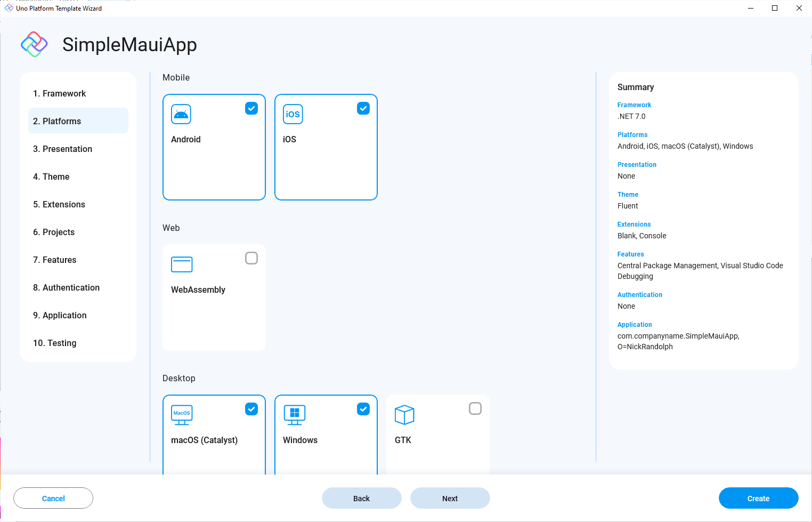Open the Theme link in Summary
Image resolution: width=812 pixels, height=522 pixels.
628,195
